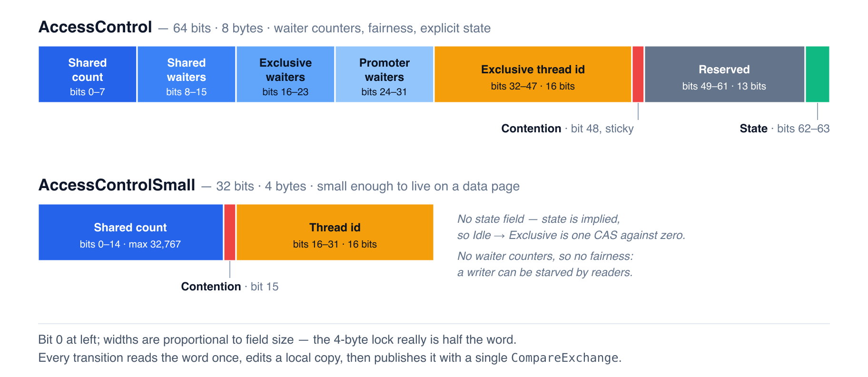Viewport: 868px width, 377px height.
Task: Click the Contention bit 48 sticky label
Action: tap(568, 129)
